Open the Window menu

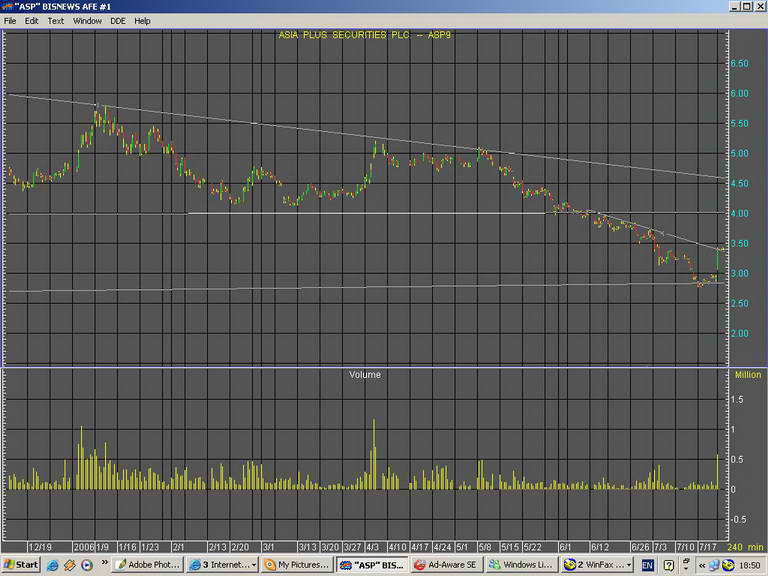(x=87, y=21)
